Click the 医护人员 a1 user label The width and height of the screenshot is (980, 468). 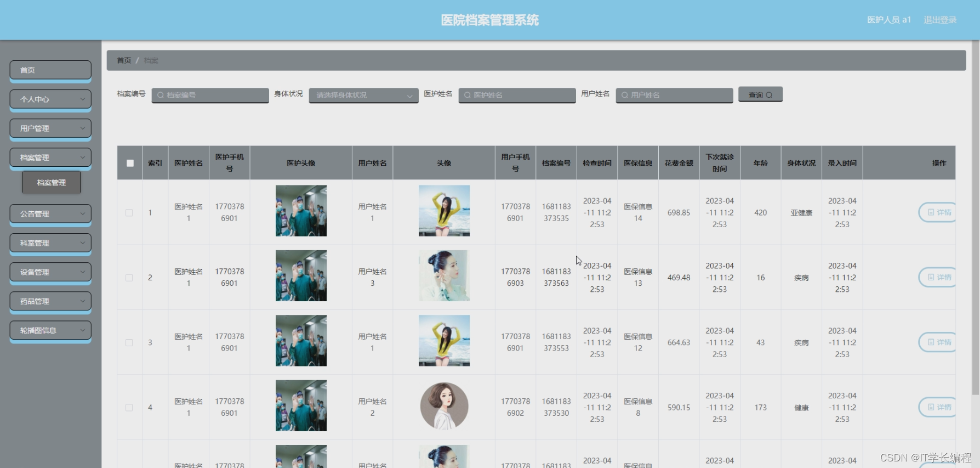889,20
